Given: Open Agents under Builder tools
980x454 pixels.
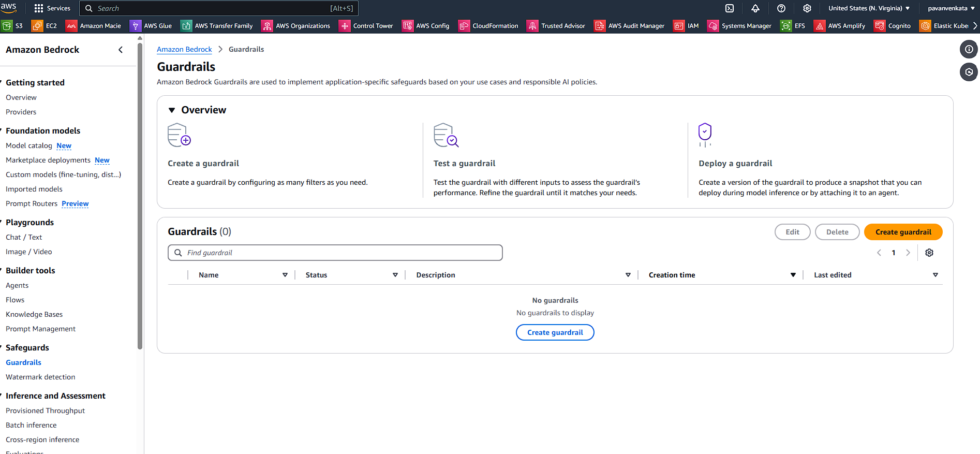Looking at the screenshot, I should [x=17, y=285].
